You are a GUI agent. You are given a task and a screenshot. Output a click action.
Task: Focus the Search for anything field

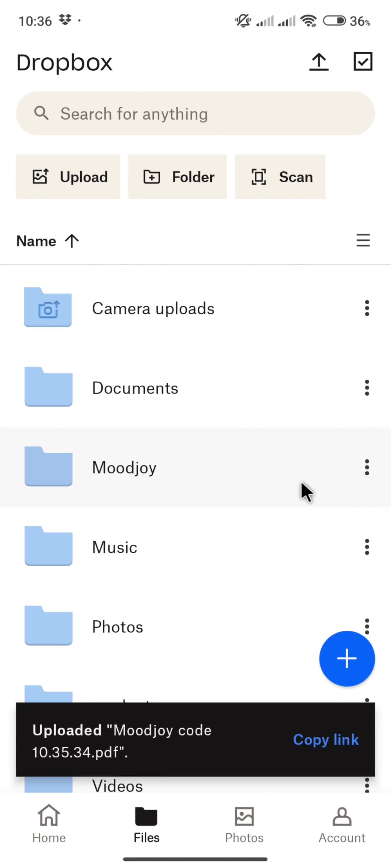pos(195,114)
